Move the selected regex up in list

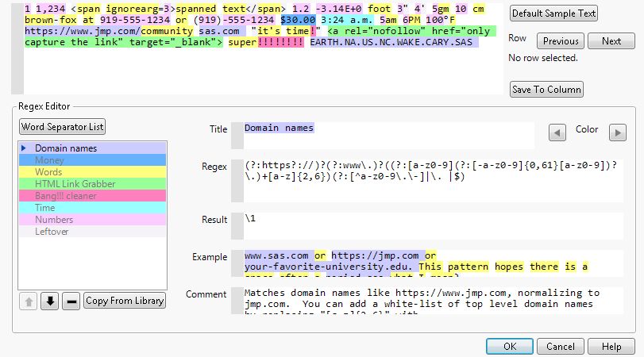(x=29, y=301)
